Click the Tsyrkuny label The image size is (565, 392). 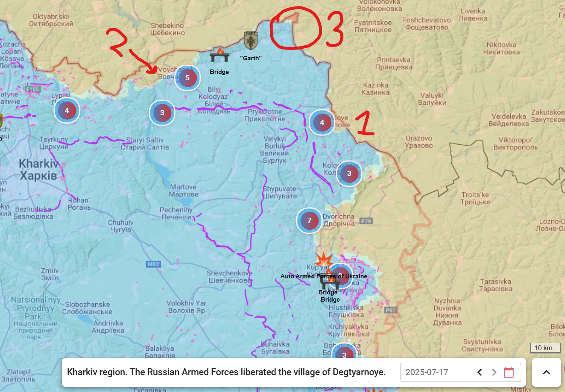[x=53, y=143]
